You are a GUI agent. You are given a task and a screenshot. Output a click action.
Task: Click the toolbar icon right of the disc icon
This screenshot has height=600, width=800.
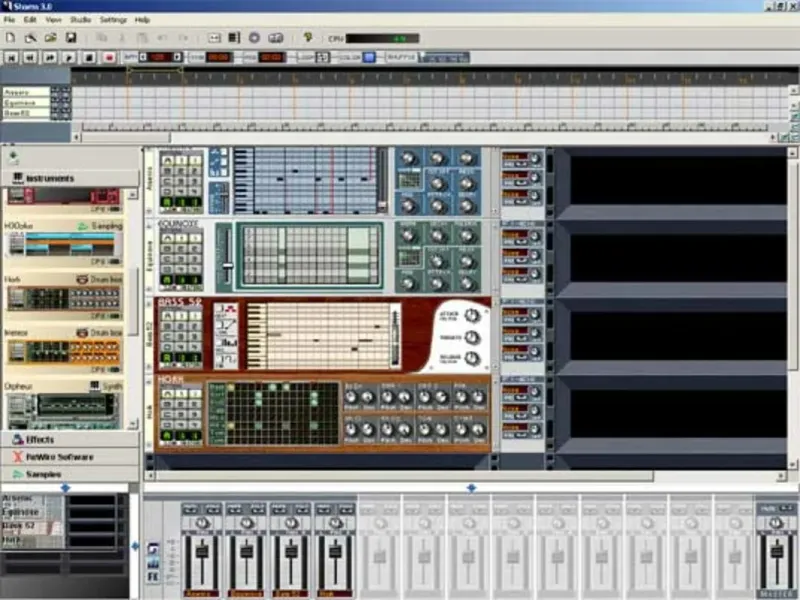pyautogui.click(x=276, y=38)
